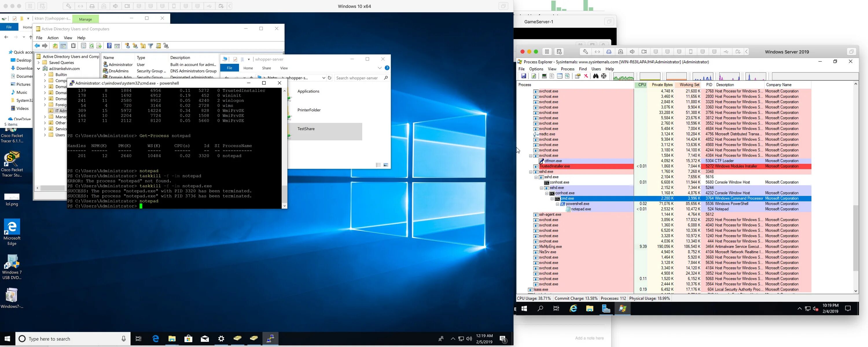Open address bar dropdown in whopper-server window
Screen dimensions: 868x347
(x=323, y=78)
